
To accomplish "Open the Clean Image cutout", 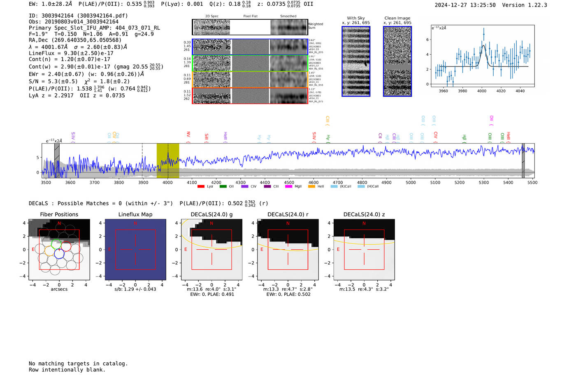I will pos(397,61).
